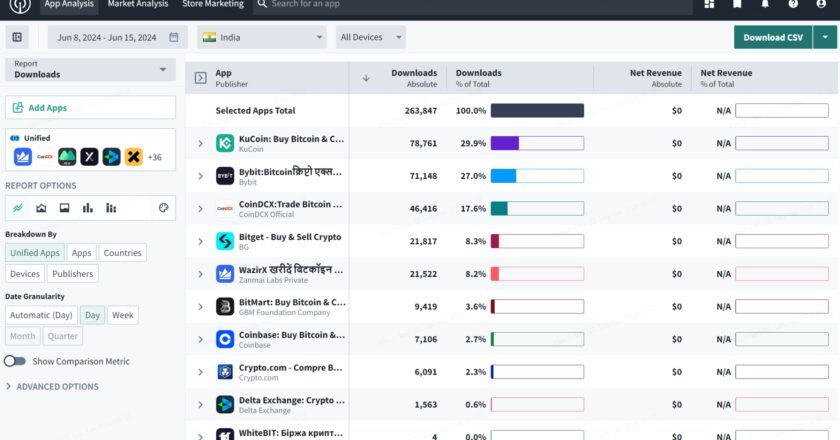Screen dimensions: 840x440
Task: Toggle Show Comparison Metric switch
Action: (14, 361)
